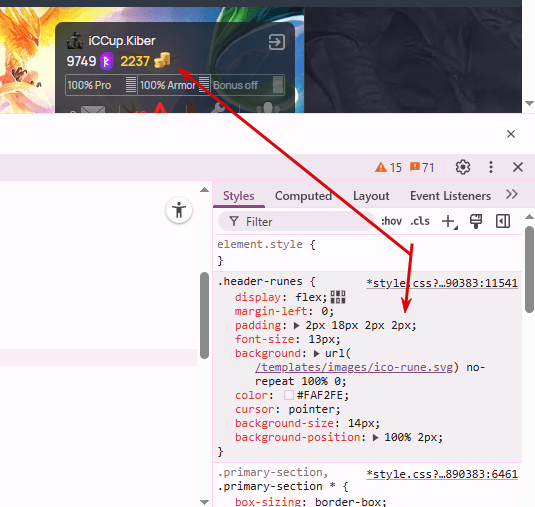
Task: Open the style.css link ending in 11541
Action: pyautogui.click(x=442, y=283)
